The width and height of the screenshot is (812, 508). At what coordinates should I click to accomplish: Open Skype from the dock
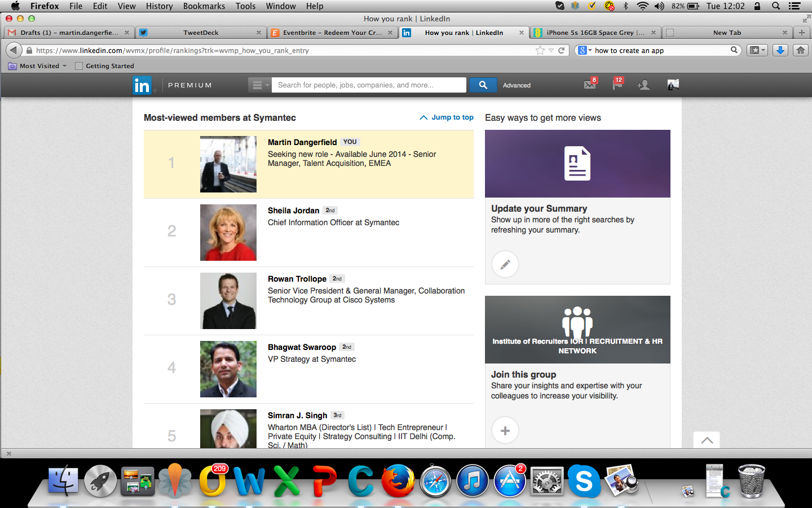point(584,481)
